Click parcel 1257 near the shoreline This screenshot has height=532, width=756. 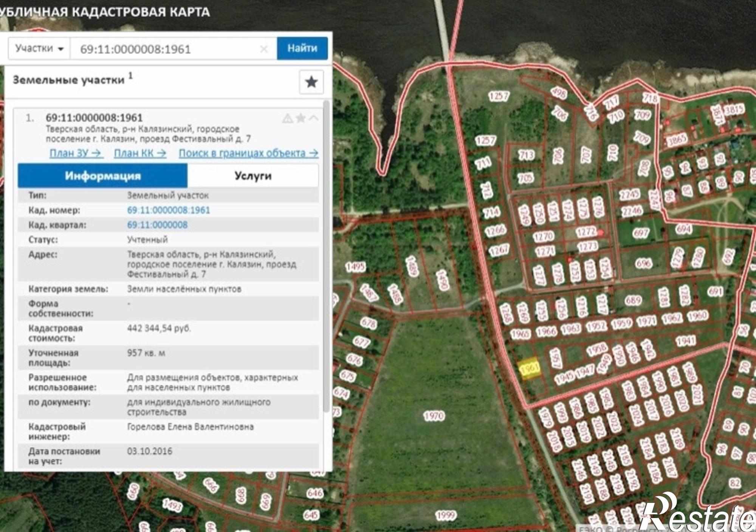pos(499,96)
